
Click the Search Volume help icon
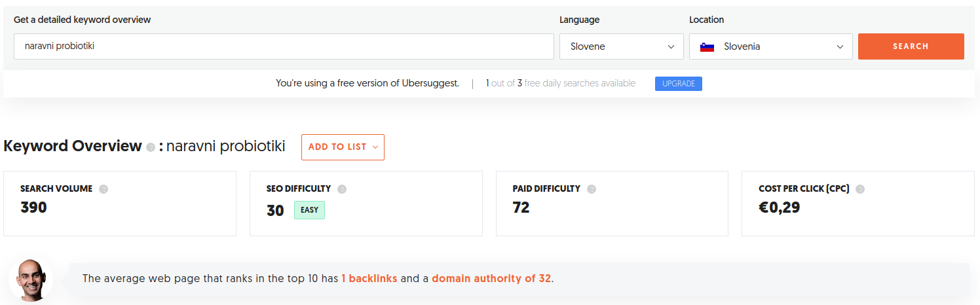(x=104, y=189)
